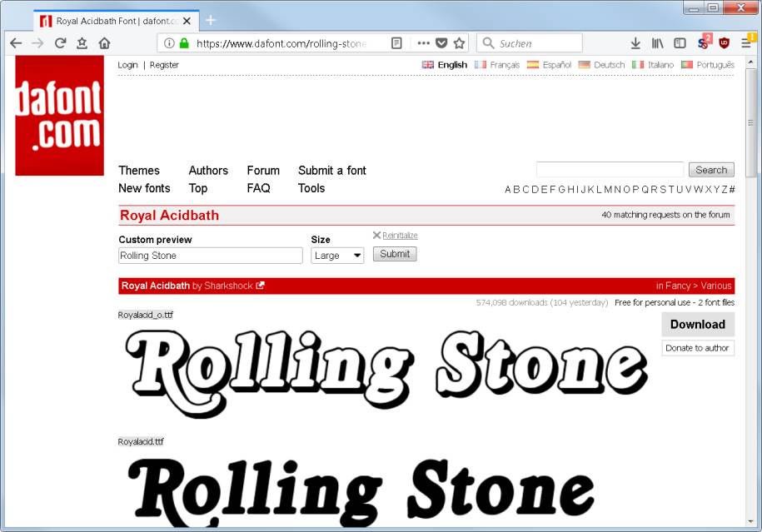
Task: Click the Login link
Action: [x=127, y=65]
